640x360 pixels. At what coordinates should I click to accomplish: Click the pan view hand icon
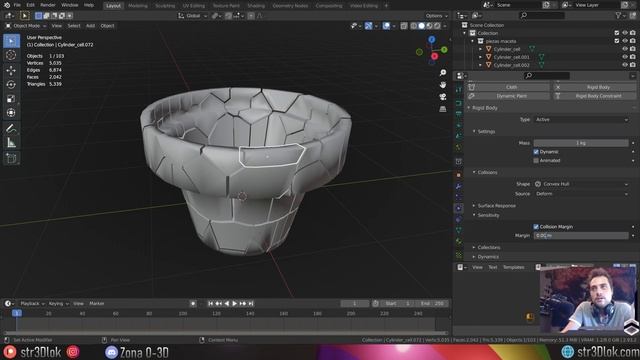click(x=443, y=84)
